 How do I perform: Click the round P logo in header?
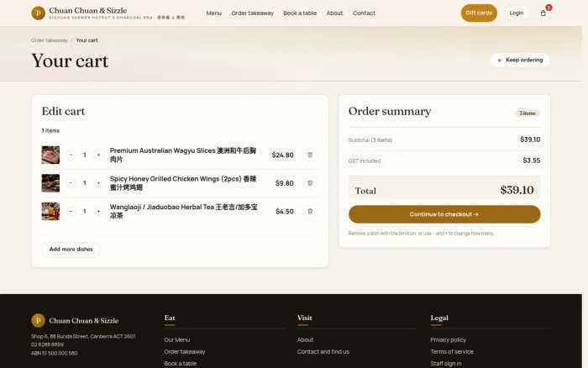tap(39, 13)
